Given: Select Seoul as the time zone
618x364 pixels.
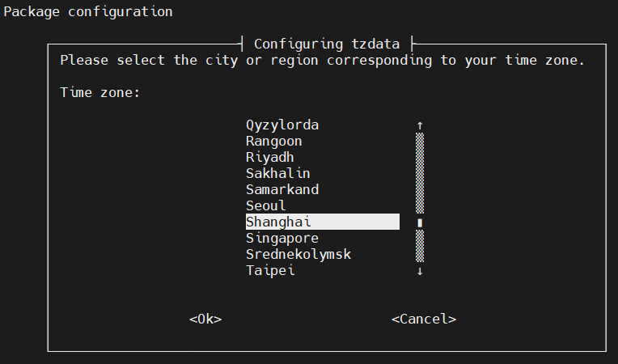Looking at the screenshot, I should click(x=266, y=206).
